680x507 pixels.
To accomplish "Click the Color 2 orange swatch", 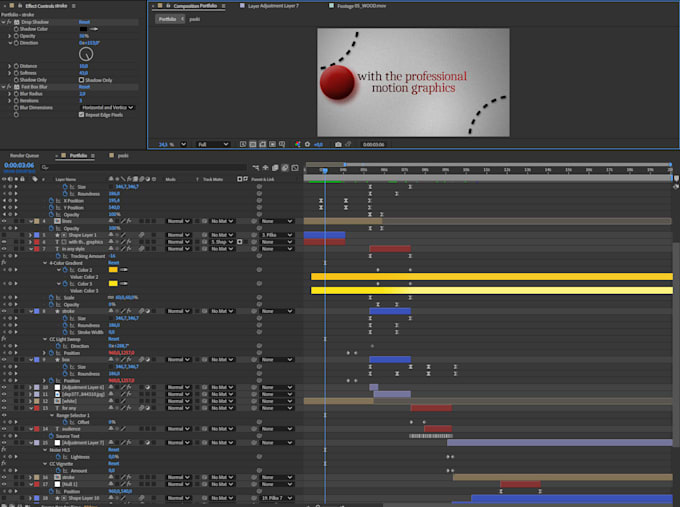I will coord(113,270).
